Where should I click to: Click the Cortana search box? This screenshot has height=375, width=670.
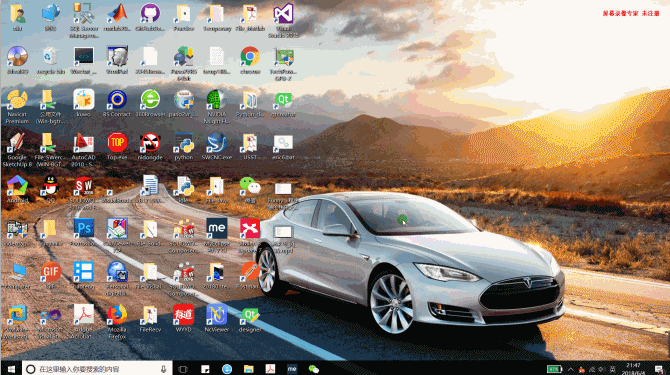97,369
